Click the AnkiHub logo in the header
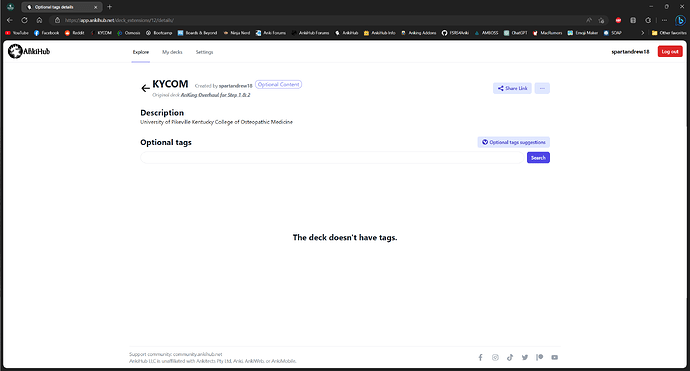Viewport: 690px width, 371px height. coord(29,51)
